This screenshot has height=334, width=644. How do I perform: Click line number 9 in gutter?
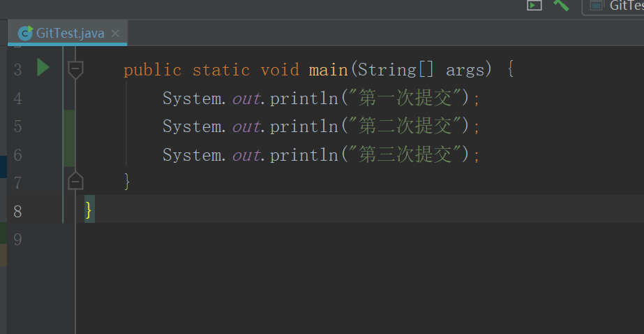[x=17, y=239]
